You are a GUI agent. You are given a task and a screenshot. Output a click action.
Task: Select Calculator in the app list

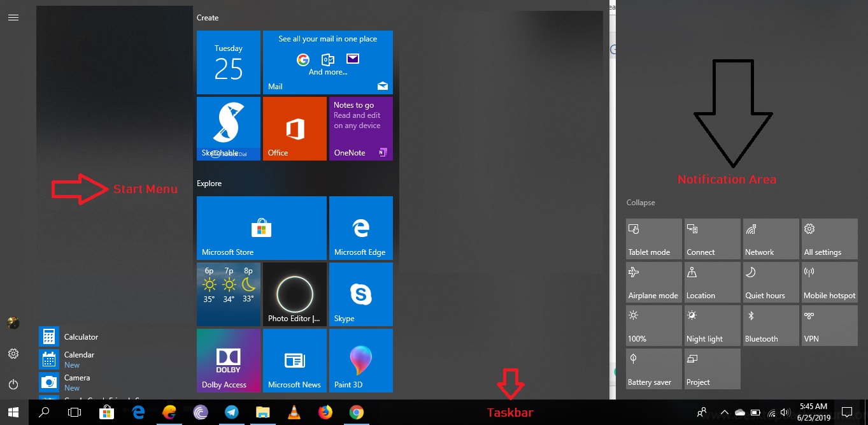pos(81,336)
